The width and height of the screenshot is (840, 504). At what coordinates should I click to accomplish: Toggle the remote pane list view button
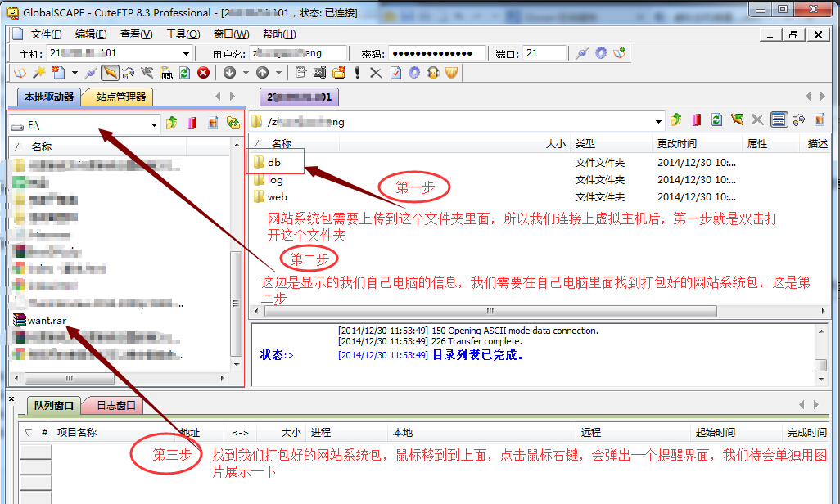pyautogui.click(x=779, y=120)
